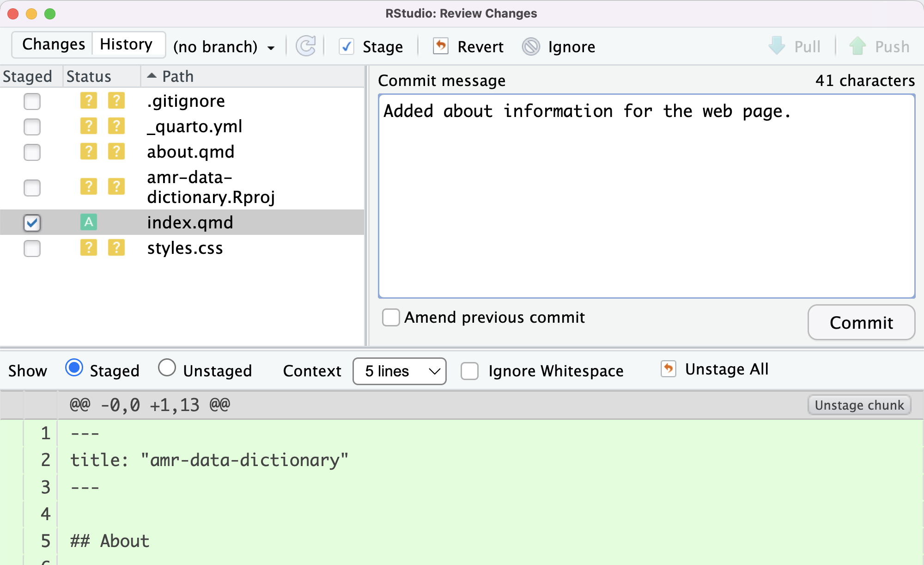Screen dimensions: 924x565
Task: Uncheck the staged index.qmd checkbox
Action: 32,223
